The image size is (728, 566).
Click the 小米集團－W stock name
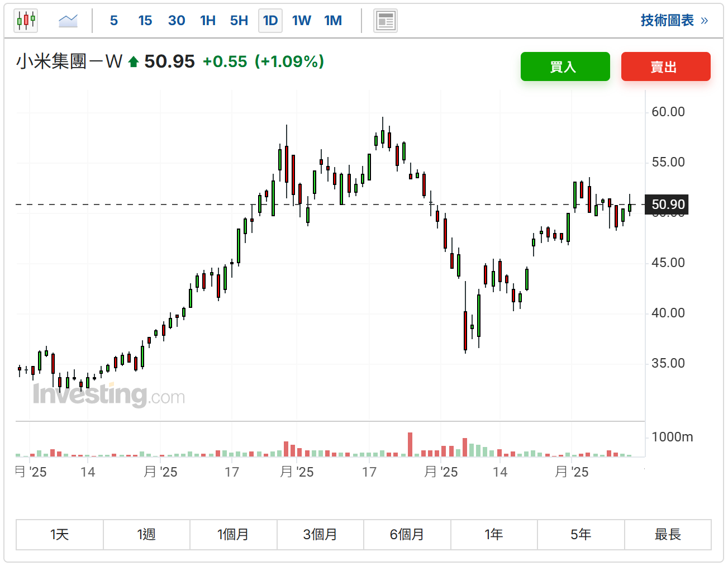tap(69, 61)
